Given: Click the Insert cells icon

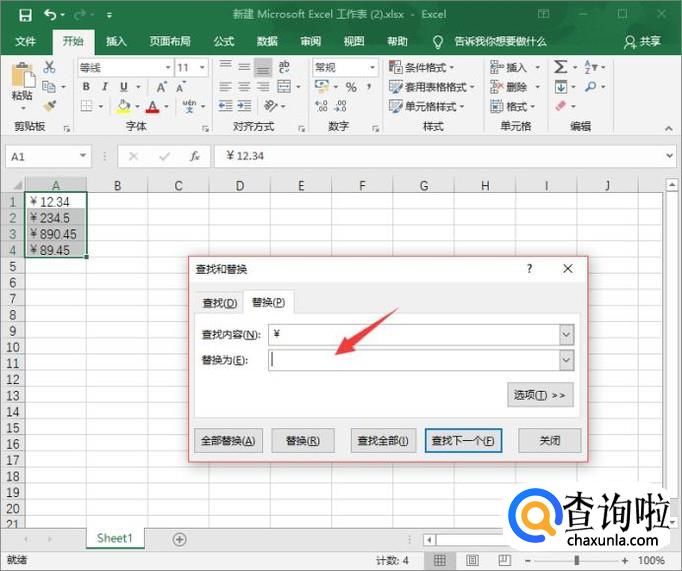Looking at the screenshot, I should coord(496,67).
